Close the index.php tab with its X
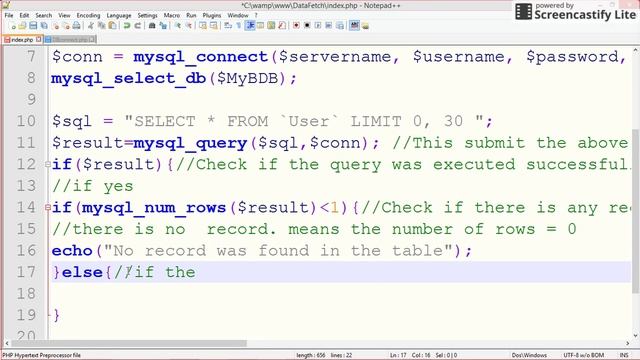Viewport: 640px width, 360px height. [39, 39]
